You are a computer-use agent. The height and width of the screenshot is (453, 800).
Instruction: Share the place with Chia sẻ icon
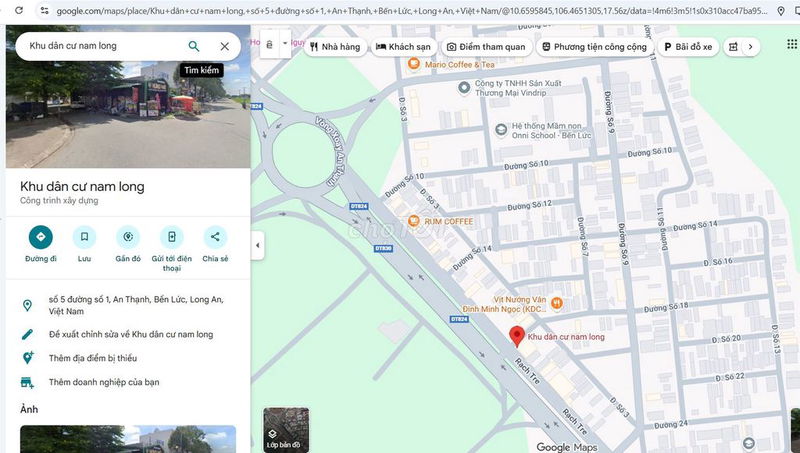(x=215, y=237)
